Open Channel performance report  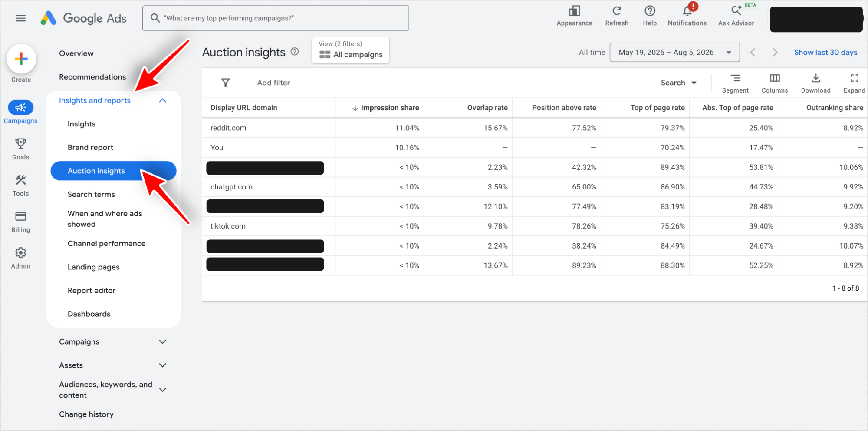(x=107, y=243)
